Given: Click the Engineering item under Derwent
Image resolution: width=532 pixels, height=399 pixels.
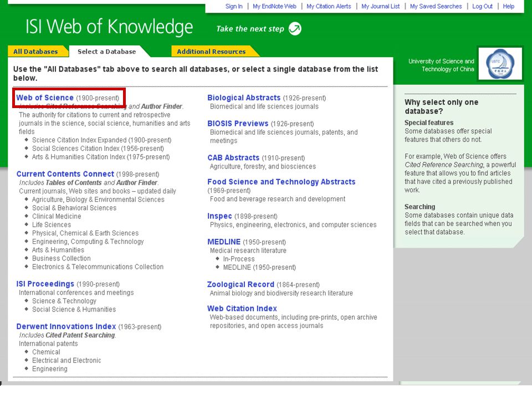Looking at the screenshot, I should [50, 369].
